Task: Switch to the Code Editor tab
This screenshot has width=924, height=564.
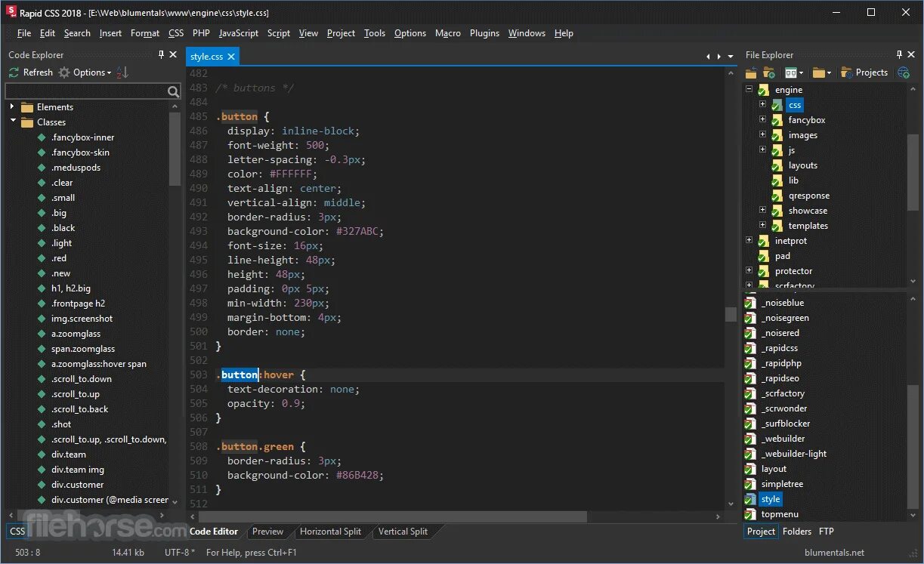Action: click(214, 532)
